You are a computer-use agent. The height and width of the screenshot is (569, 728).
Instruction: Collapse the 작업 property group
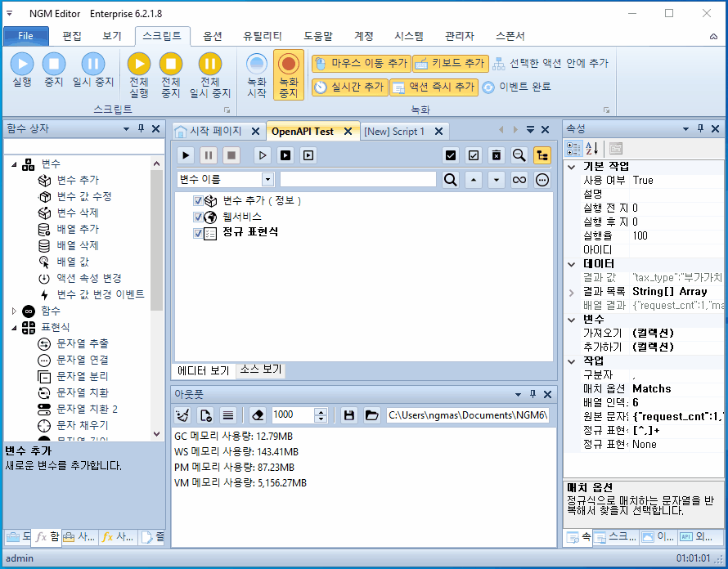572,361
